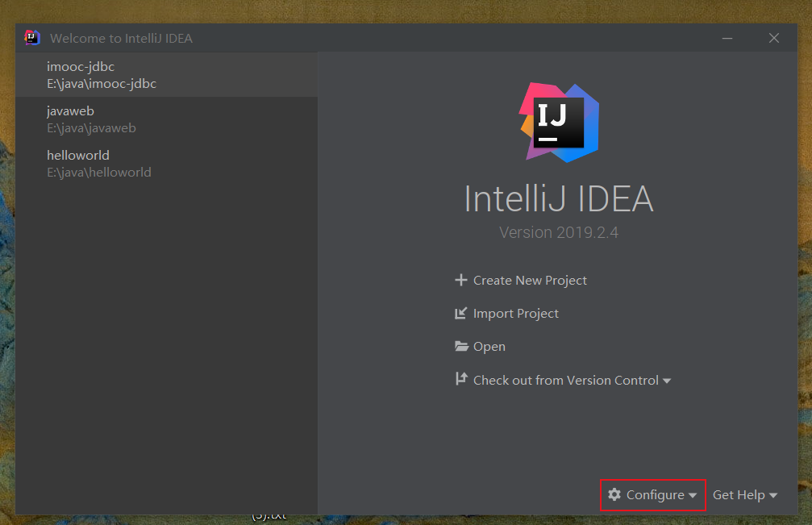Click the Configure label
Screen dimensions: 812x525
pyautogui.click(x=655, y=495)
